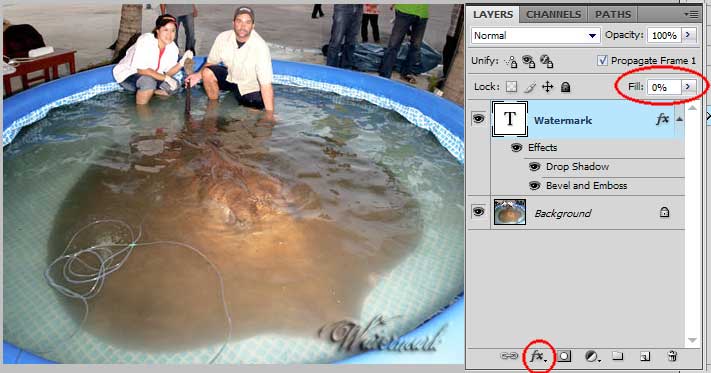Click the Lock position move icon
711x373 pixels.
[548, 87]
